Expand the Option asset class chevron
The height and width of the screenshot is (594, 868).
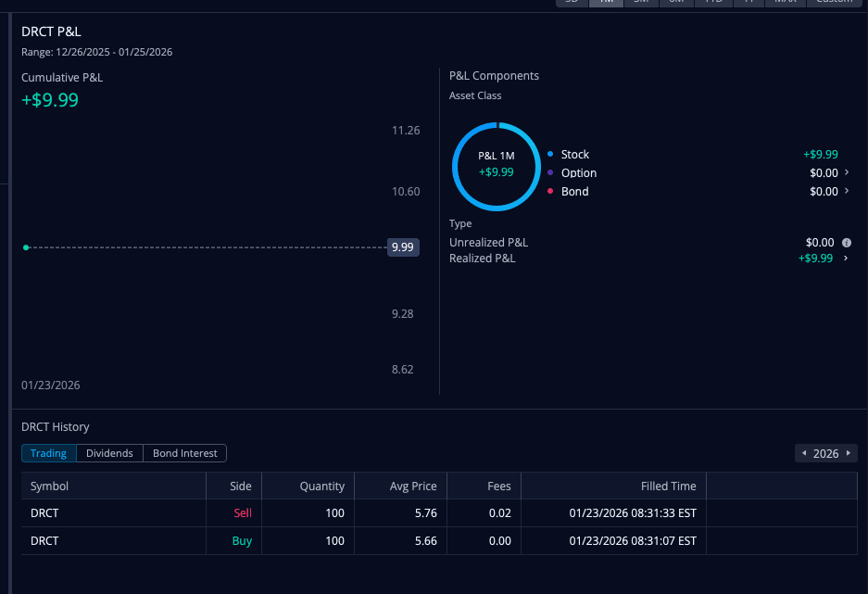(x=847, y=172)
